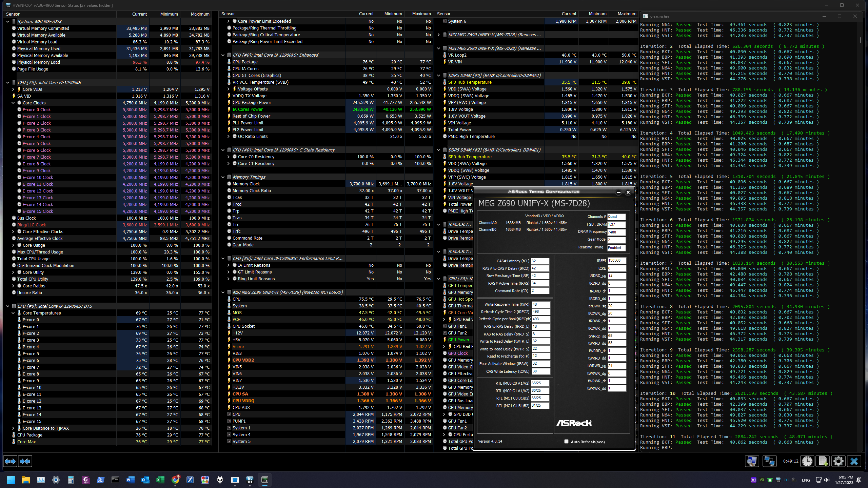Open File Explorer from the taskbar
This screenshot has width=868, height=488.
pyautogui.click(x=26, y=480)
